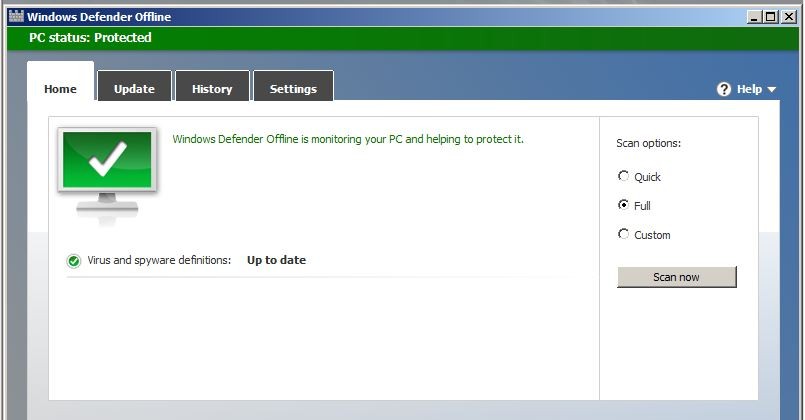Open the Home tab
This screenshot has height=420, width=805.
pyautogui.click(x=61, y=82)
